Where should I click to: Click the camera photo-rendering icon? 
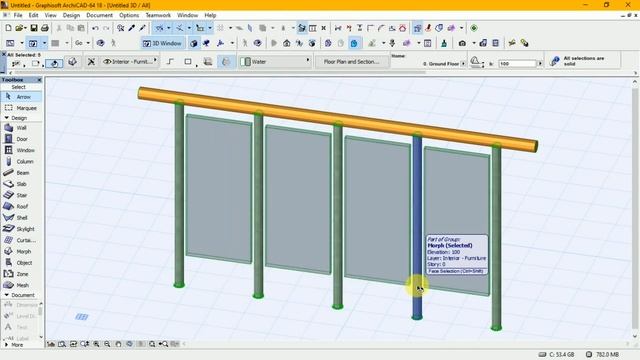point(462,43)
